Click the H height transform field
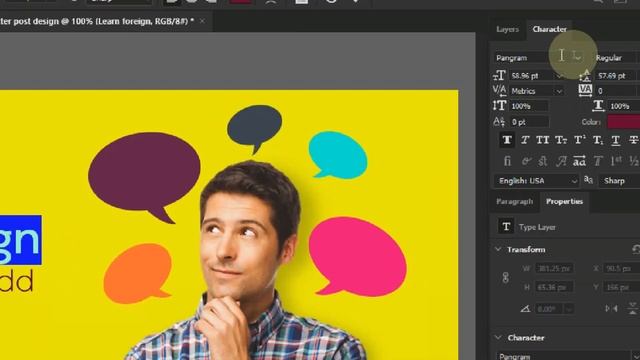This screenshot has height=360, width=640. 553,287
